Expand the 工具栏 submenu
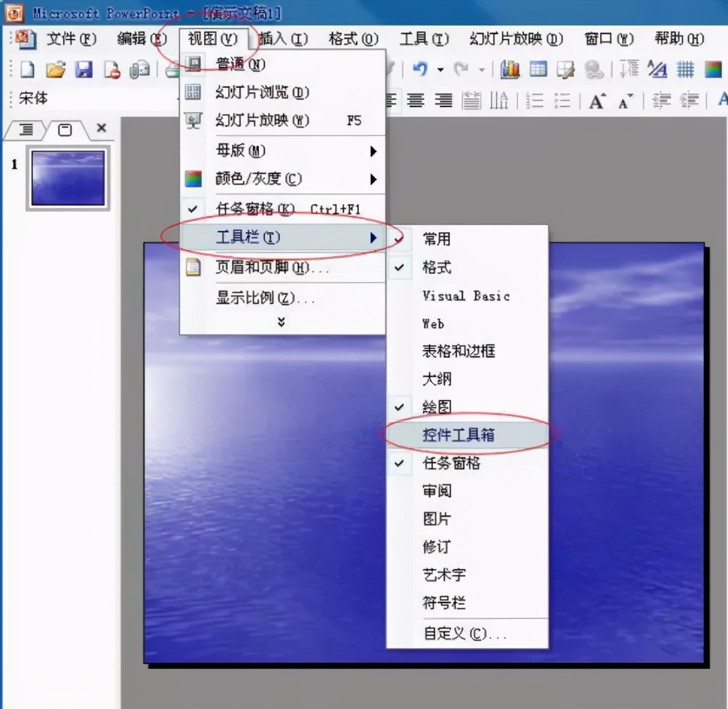Viewport: 728px width, 709px height. coord(283,237)
